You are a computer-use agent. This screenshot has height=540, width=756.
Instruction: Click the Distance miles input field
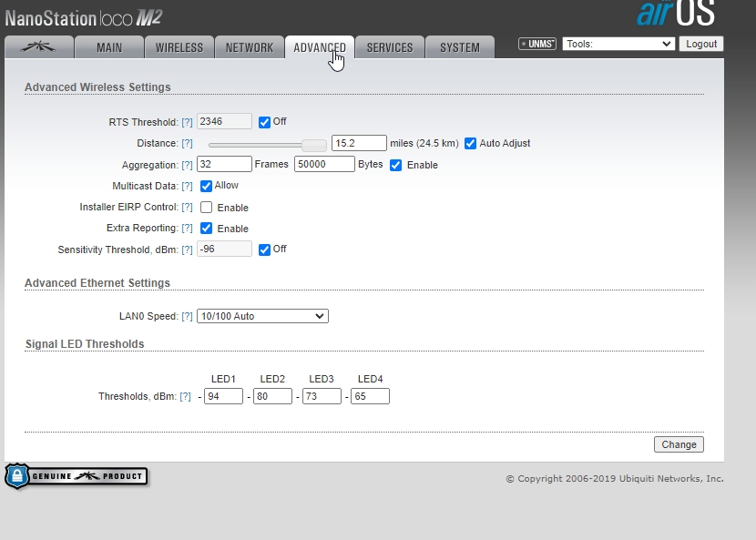coord(359,143)
